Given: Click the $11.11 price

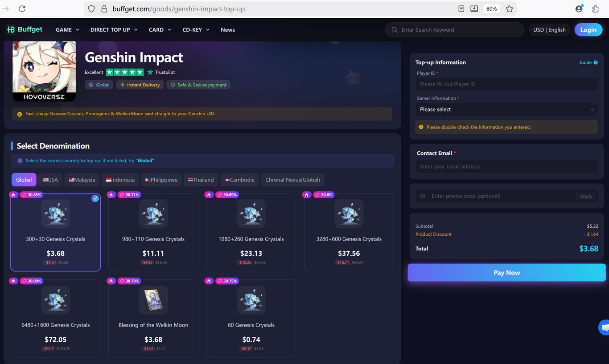Looking at the screenshot, I should (153, 254).
